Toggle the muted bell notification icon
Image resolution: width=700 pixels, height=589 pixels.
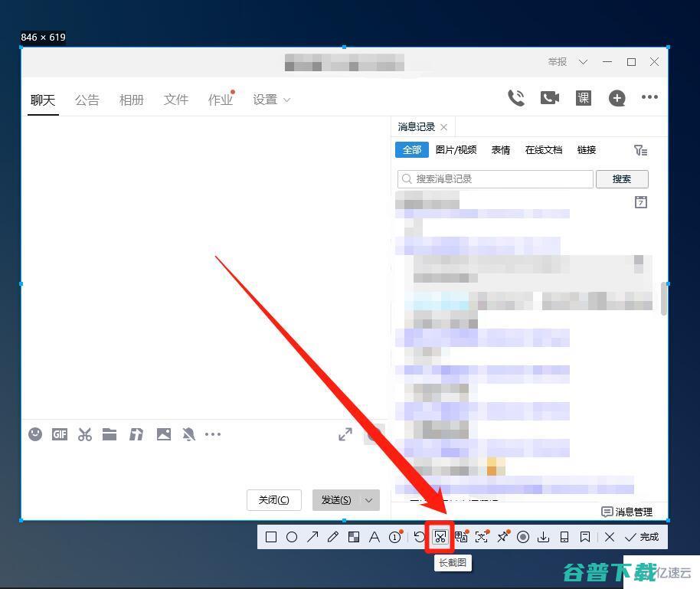coord(188,434)
